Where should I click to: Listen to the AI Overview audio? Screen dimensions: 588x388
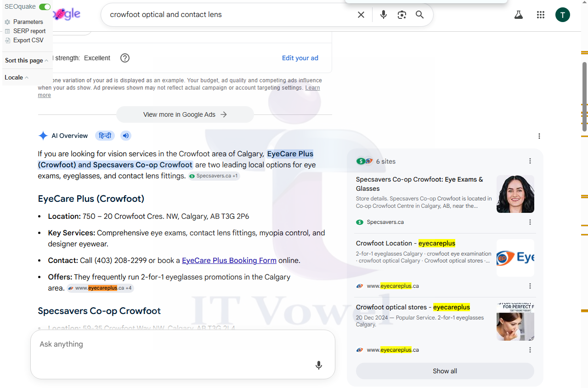(x=126, y=136)
